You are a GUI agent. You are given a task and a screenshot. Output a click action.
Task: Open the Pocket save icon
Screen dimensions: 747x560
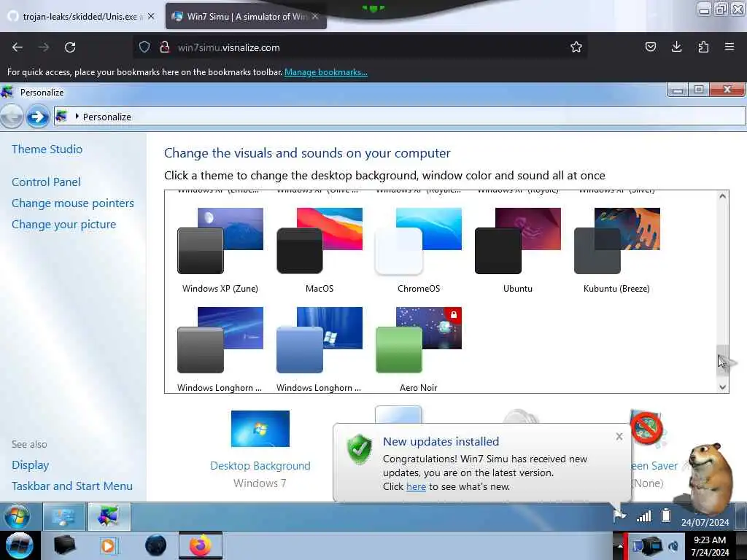coord(650,47)
